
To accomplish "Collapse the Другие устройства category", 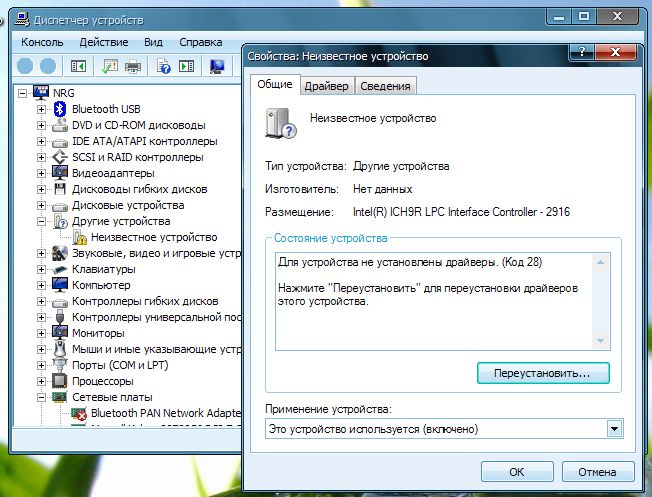I will [x=41, y=221].
